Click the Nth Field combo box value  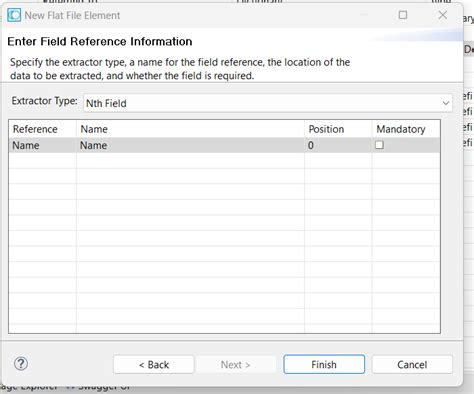(x=106, y=103)
